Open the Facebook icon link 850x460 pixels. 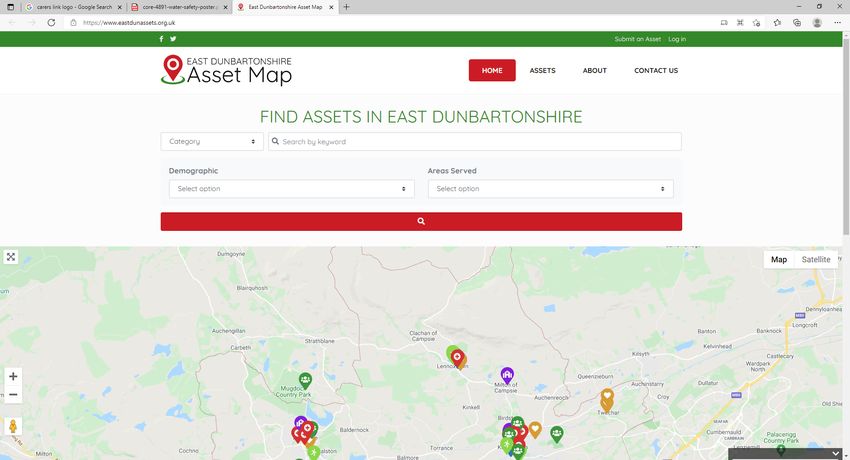click(x=161, y=39)
